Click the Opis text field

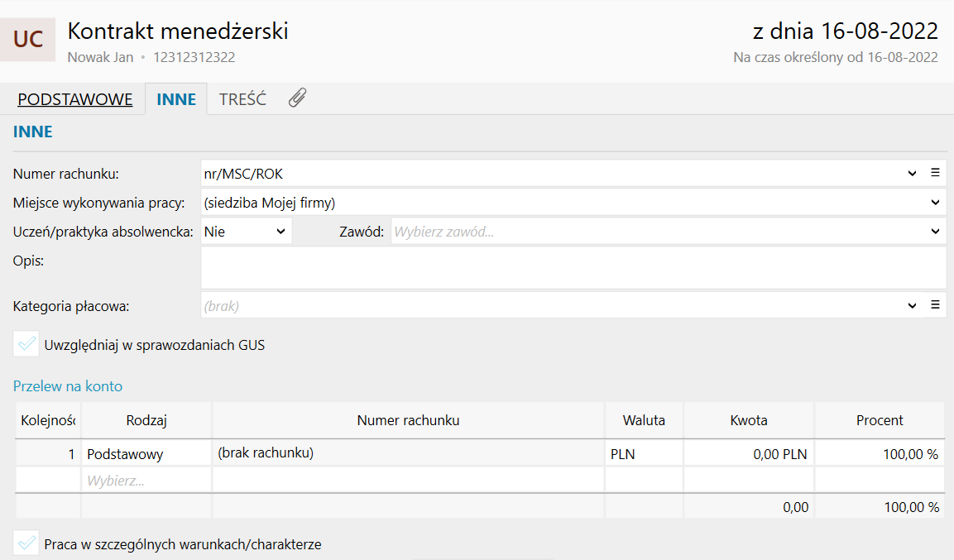click(573, 267)
